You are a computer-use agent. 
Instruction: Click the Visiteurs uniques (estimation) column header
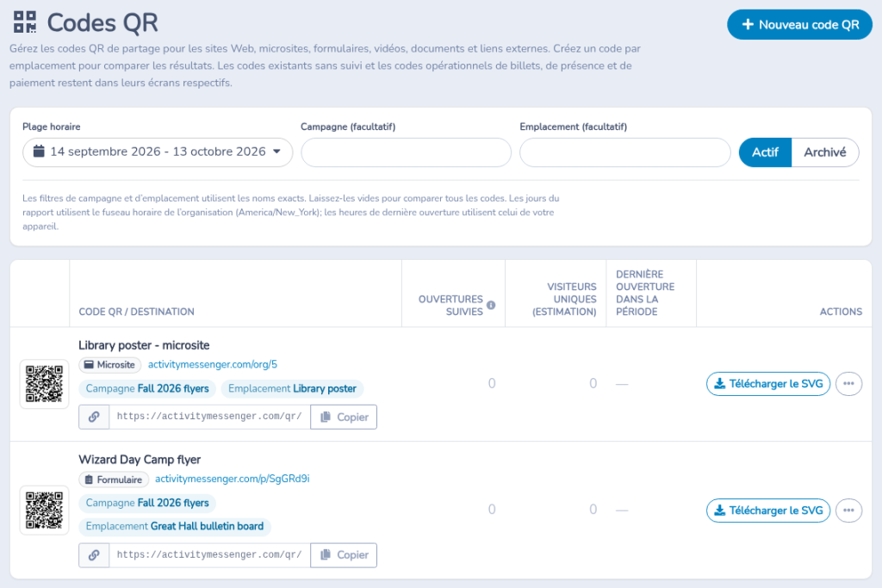[565, 300]
